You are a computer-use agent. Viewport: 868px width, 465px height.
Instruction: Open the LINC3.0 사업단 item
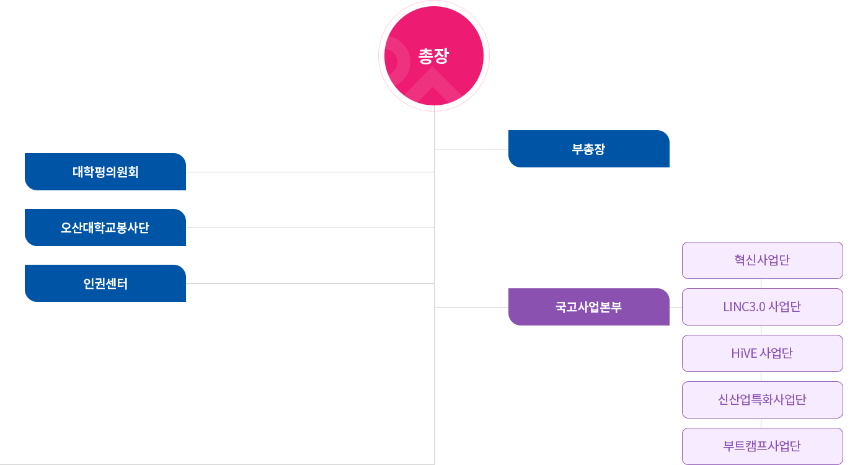point(763,307)
